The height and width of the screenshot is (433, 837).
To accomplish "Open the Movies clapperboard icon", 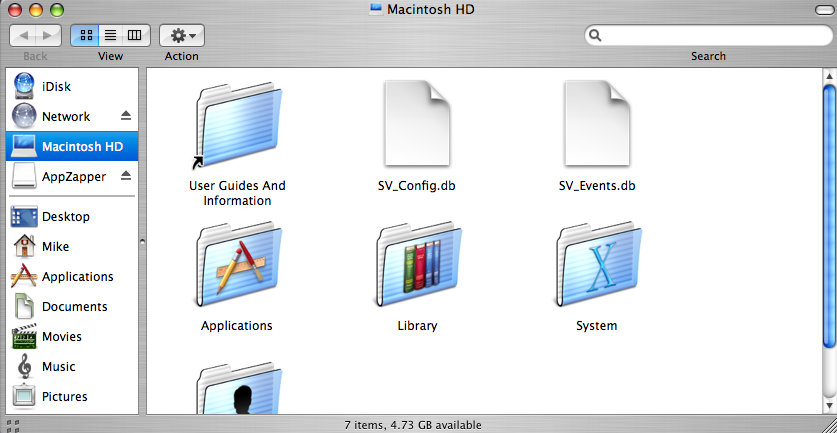I will tap(24, 336).
